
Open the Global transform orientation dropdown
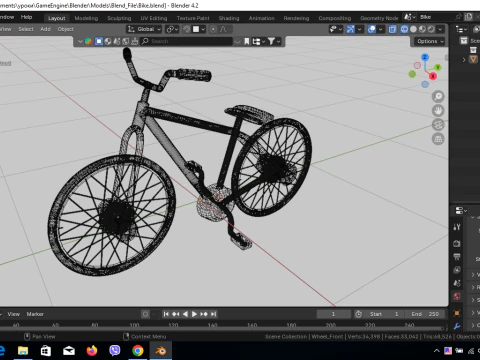[x=144, y=29]
